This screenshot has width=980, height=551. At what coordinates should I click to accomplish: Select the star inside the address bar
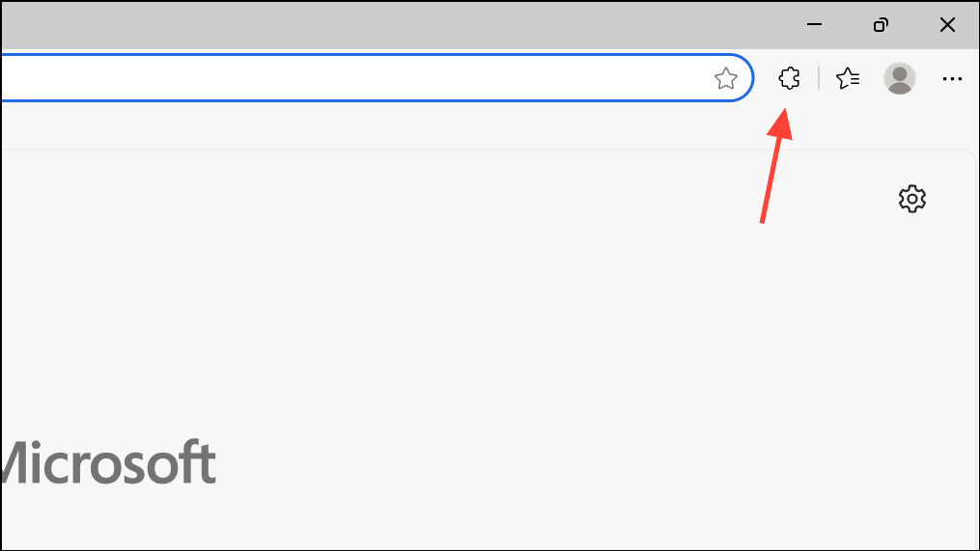point(726,79)
